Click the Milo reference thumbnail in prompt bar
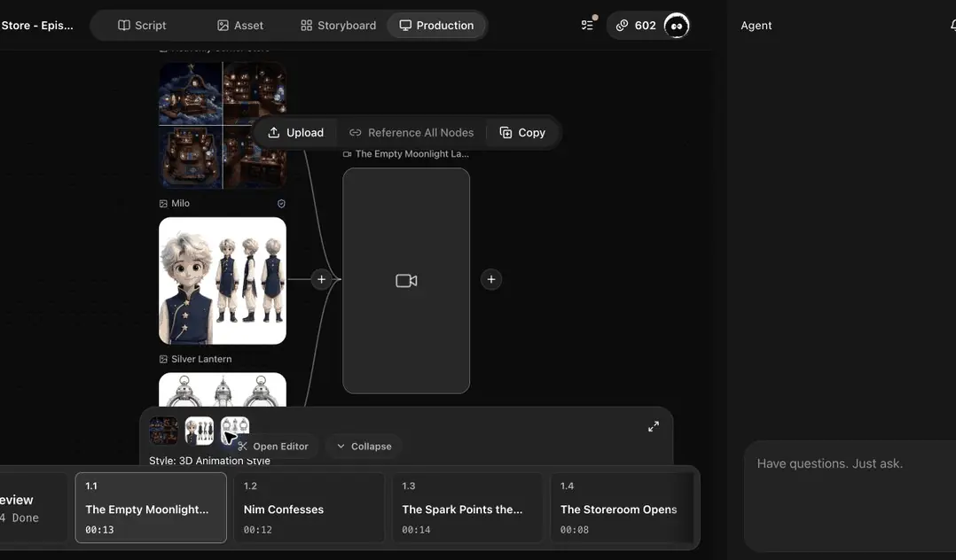 click(200, 431)
